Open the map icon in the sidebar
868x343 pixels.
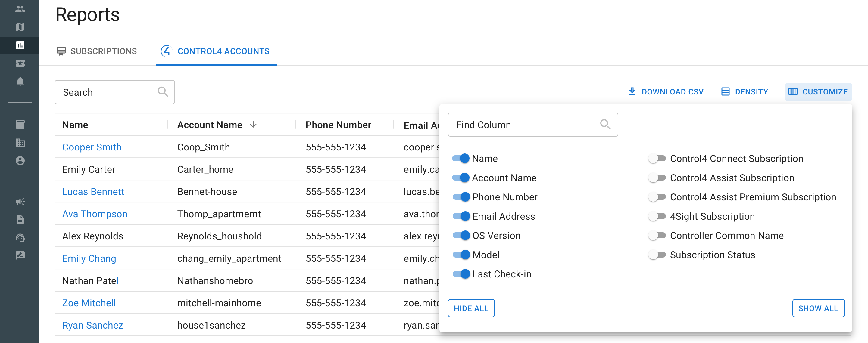(20, 27)
